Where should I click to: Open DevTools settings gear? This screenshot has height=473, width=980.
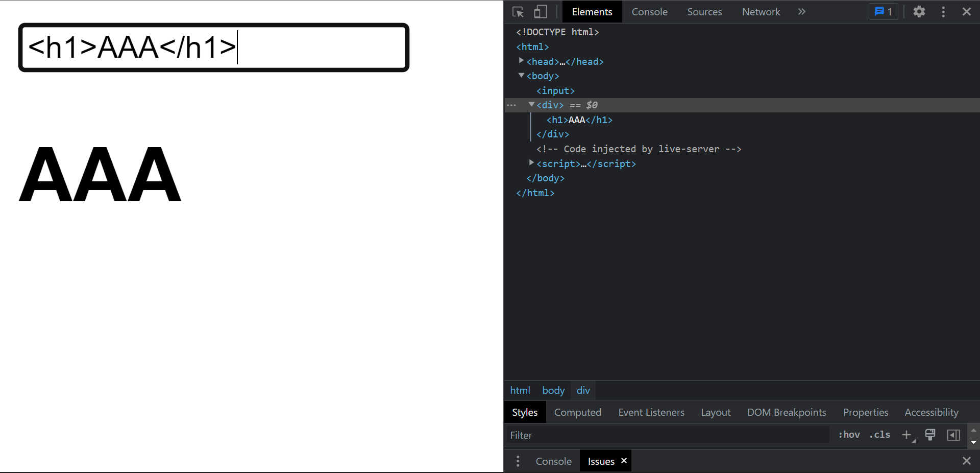point(919,12)
